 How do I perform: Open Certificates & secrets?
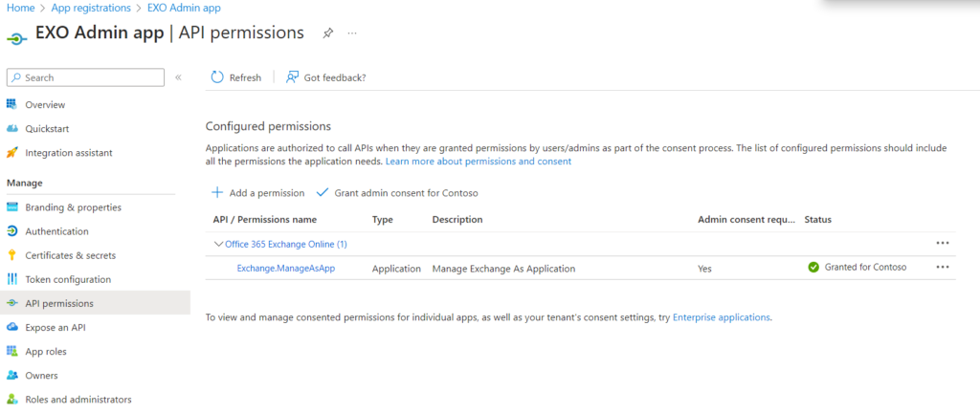tap(71, 255)
